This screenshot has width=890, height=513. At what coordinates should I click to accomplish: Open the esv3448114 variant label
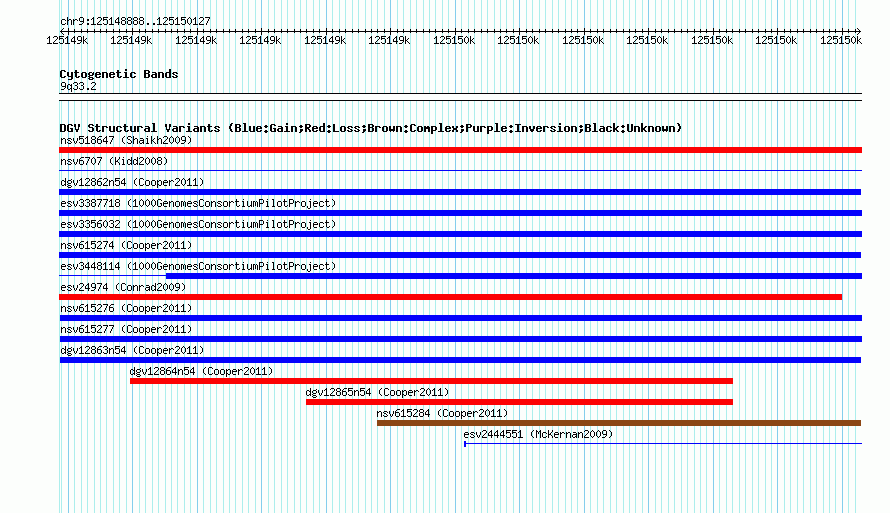point(198,266)
